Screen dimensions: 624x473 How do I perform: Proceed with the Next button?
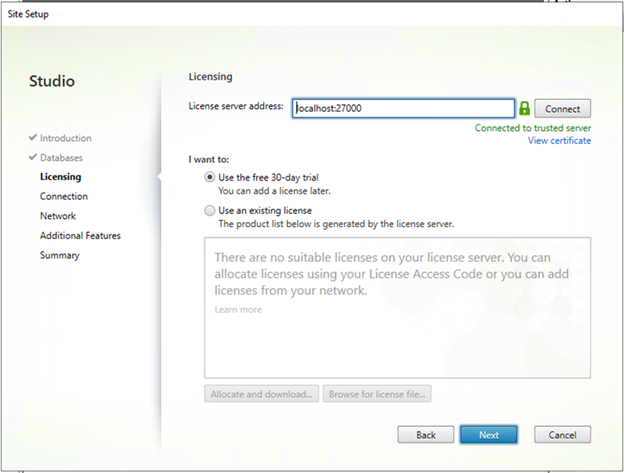click(489, 435)
